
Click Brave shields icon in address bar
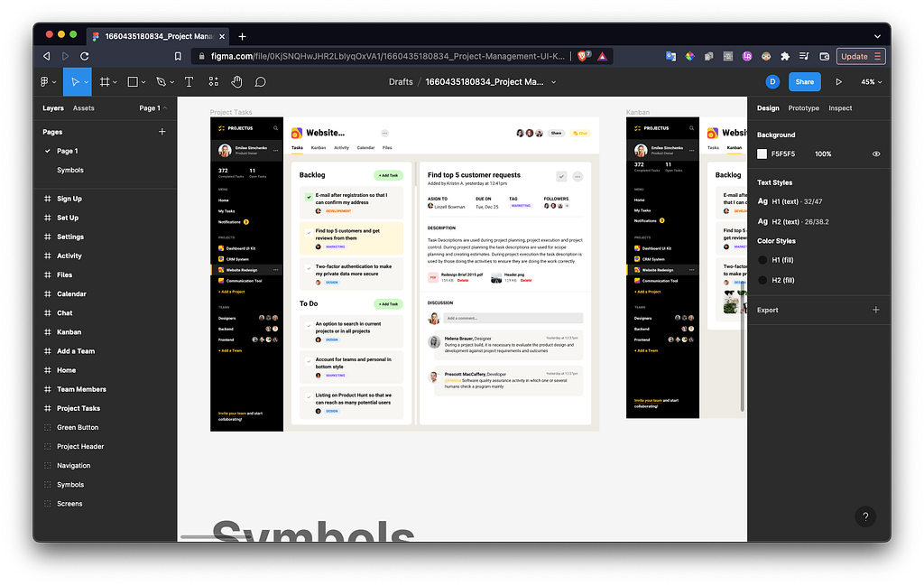(584, 56)
